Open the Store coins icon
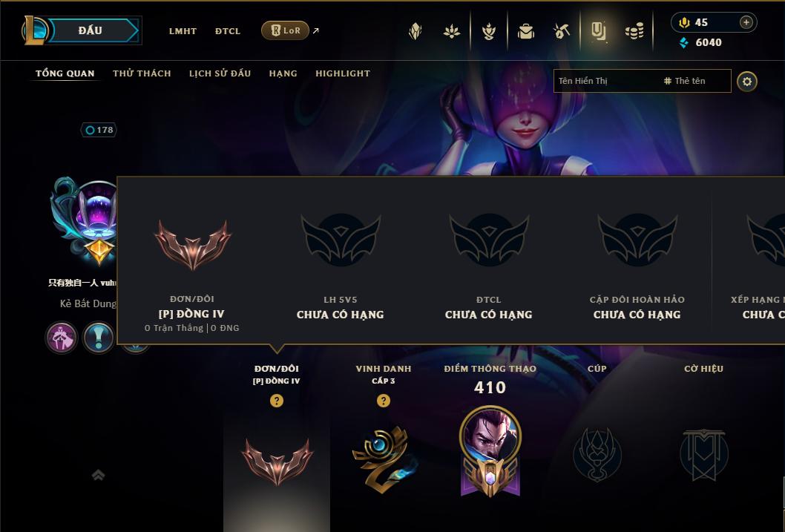 634,31
